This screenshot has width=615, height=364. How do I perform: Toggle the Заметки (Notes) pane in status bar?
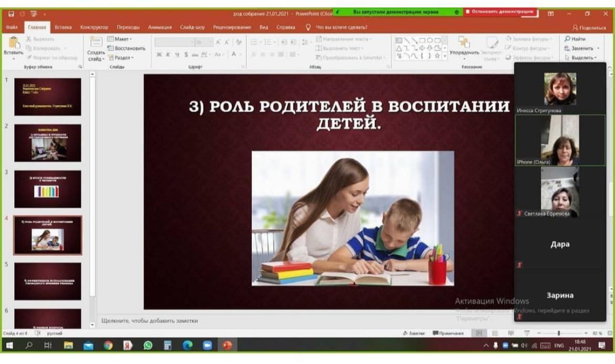pyautogui.click(x=414, y=333)
